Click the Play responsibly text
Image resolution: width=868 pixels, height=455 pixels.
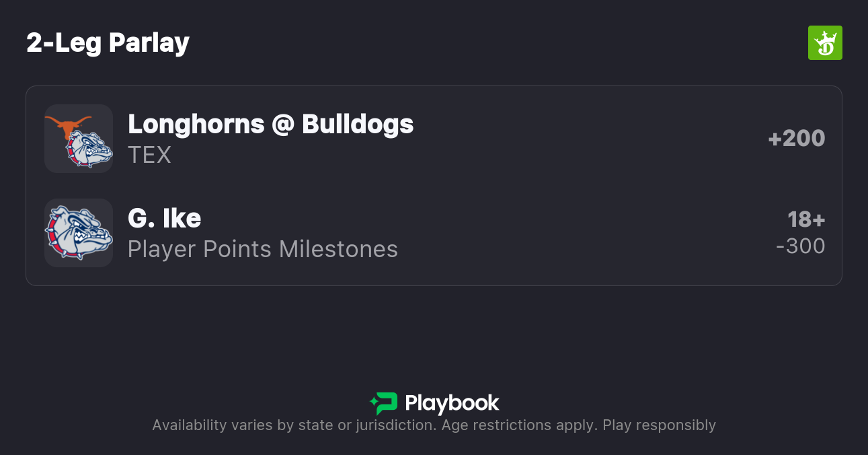pos(659,425)
